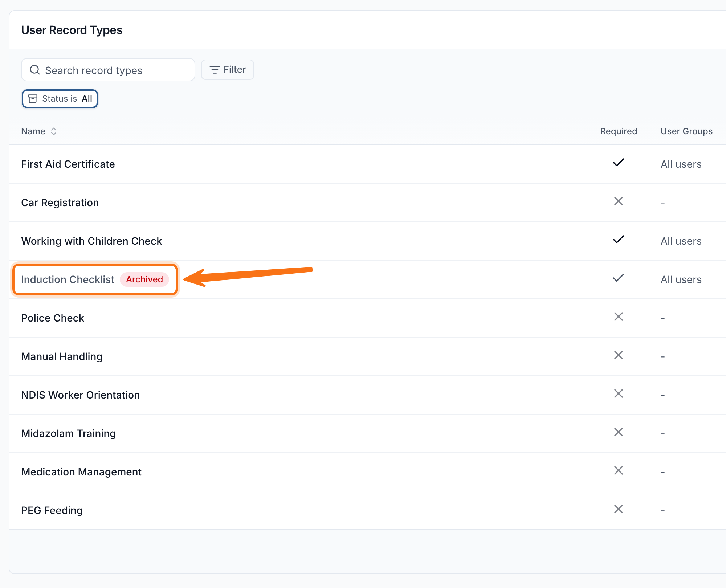Click the Name column header

point(33,131)
